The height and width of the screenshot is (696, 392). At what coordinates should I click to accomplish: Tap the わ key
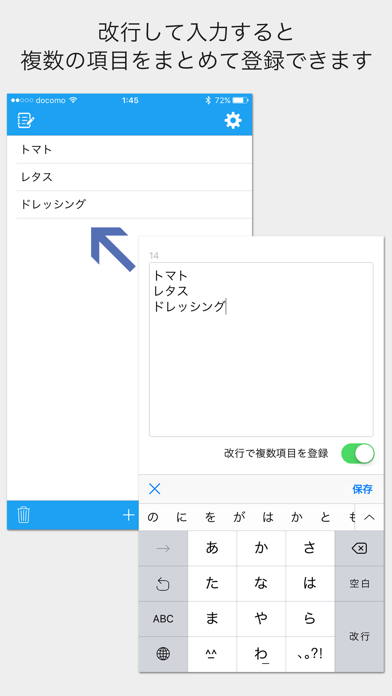pyautogui.click(x=261, y=654)
